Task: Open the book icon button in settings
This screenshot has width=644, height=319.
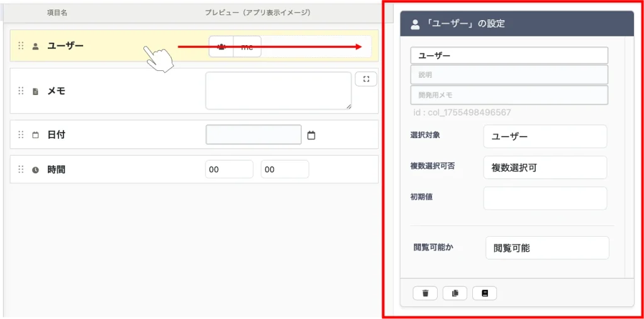Action: tap(485, 293)
